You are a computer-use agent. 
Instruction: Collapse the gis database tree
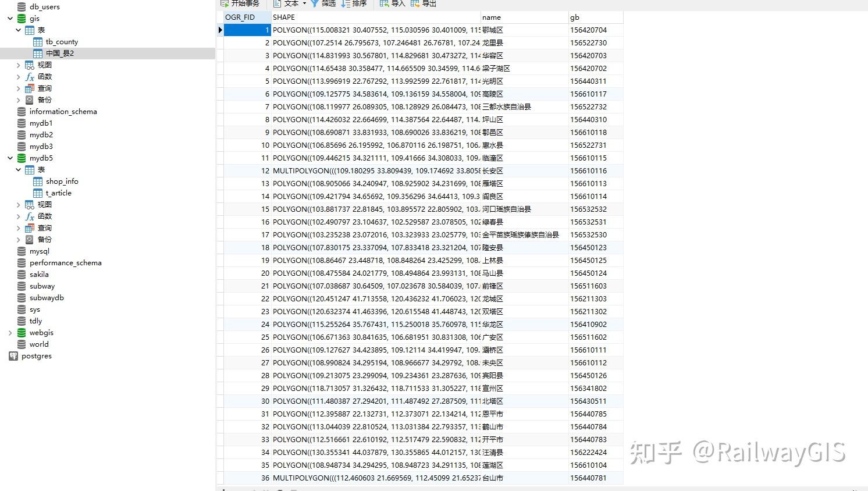(x=9, y=18)
